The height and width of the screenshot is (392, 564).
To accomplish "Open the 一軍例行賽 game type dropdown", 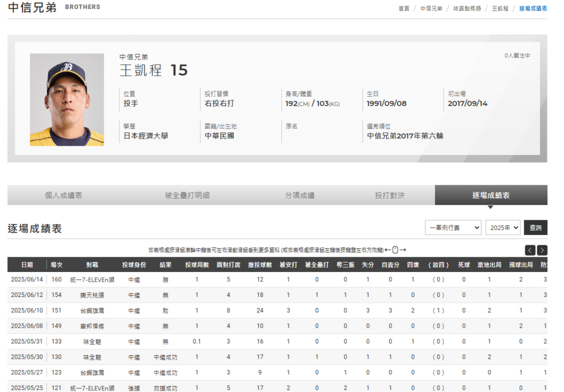I will tap(453, 228).
